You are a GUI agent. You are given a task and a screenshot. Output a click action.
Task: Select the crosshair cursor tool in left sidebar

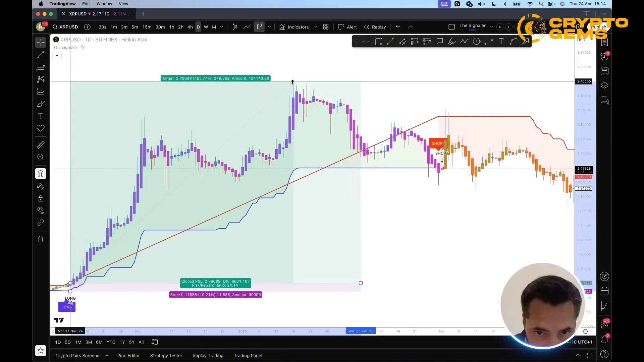pos(41,42)
